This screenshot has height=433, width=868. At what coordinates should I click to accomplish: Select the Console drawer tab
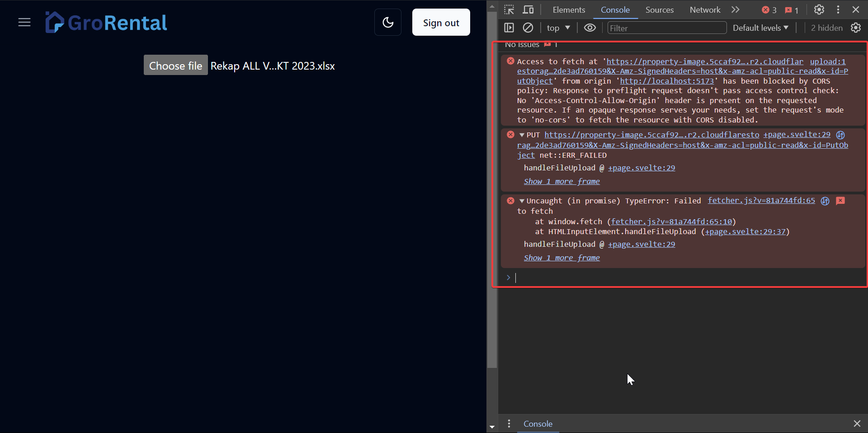(538, 424)
